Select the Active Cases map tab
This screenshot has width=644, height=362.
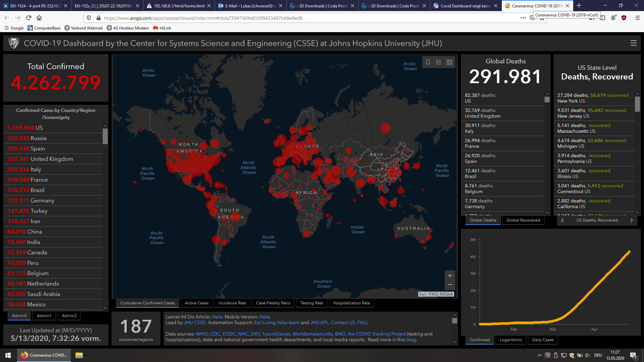coord(197,303)
